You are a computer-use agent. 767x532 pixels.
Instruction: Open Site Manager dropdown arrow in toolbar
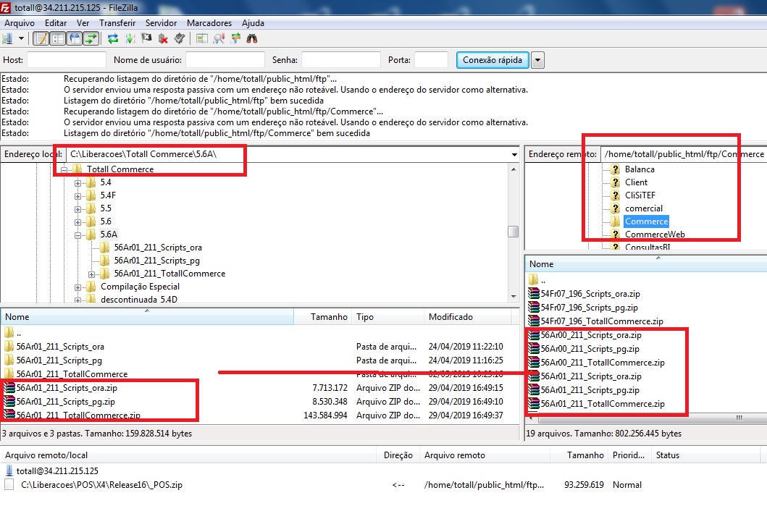(21, 38)
